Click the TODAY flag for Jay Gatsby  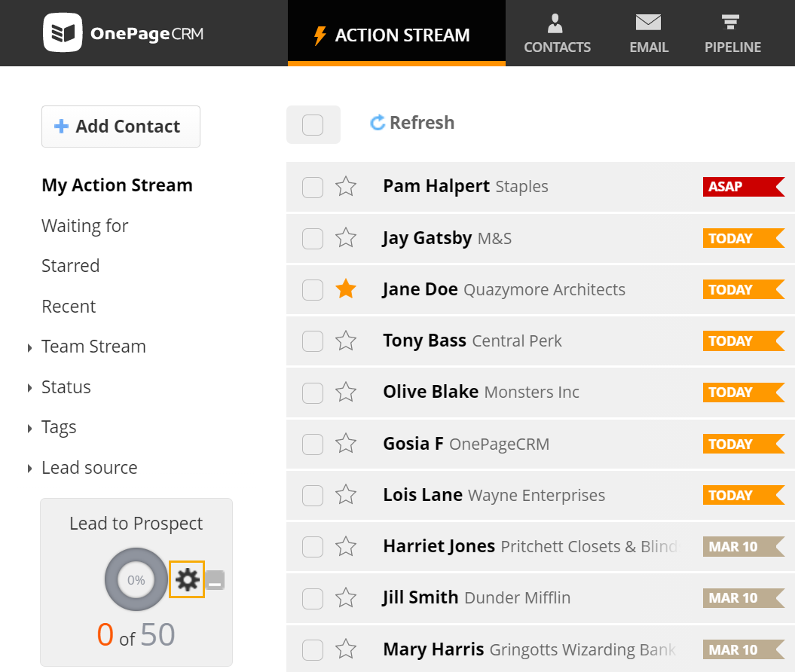(744, 238)
